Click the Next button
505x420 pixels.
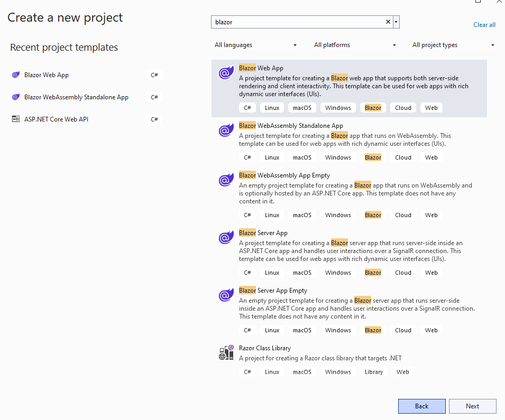click(x=472, y=406)
